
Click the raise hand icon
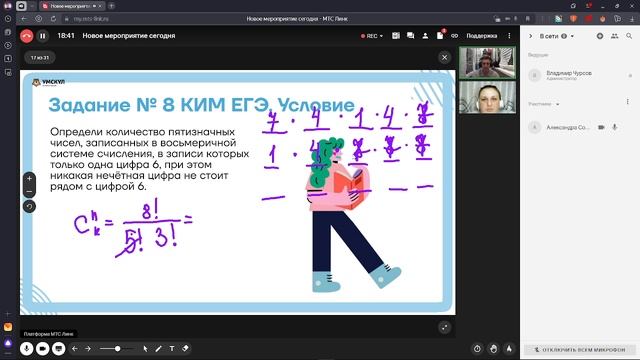coord(493,349)
